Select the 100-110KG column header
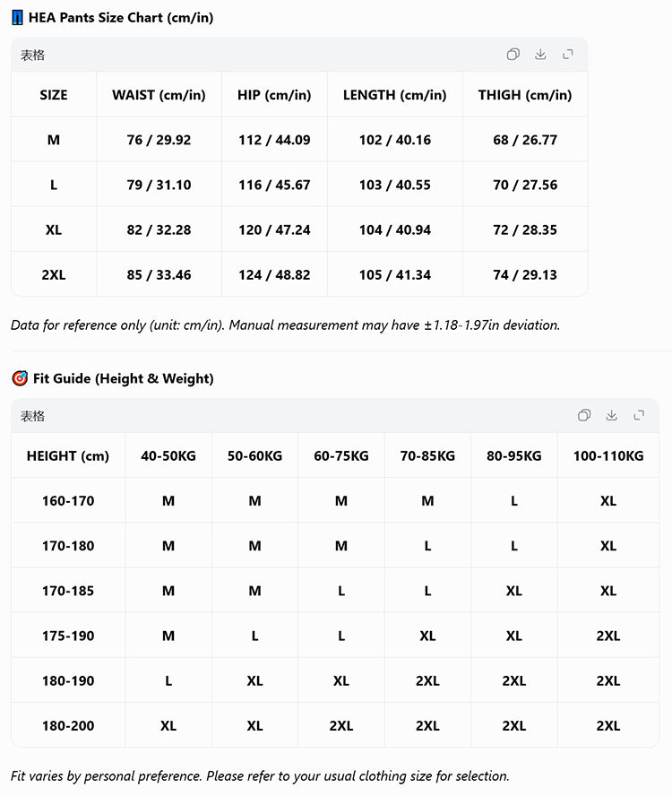The height and width of the screenshot is (796, 672). tap(608, 456)
